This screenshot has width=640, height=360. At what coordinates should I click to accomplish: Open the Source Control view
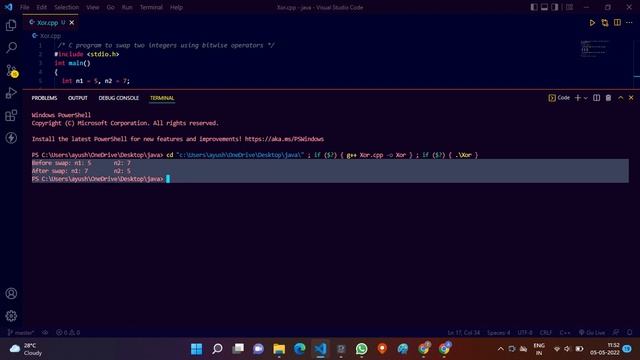pyautogui.click(x=11, y=71)
